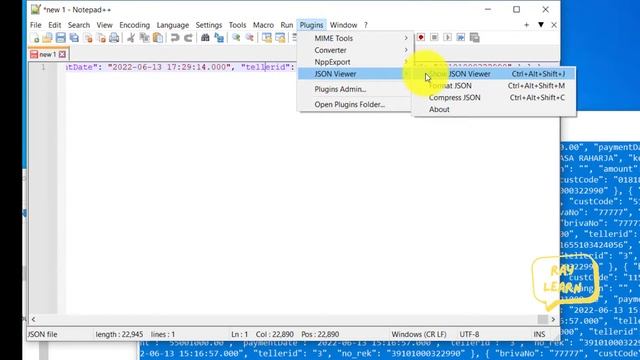Click the Close document toolbar icon
The height and width of the screenshot is (360, 640).
[x=88, y=38]
